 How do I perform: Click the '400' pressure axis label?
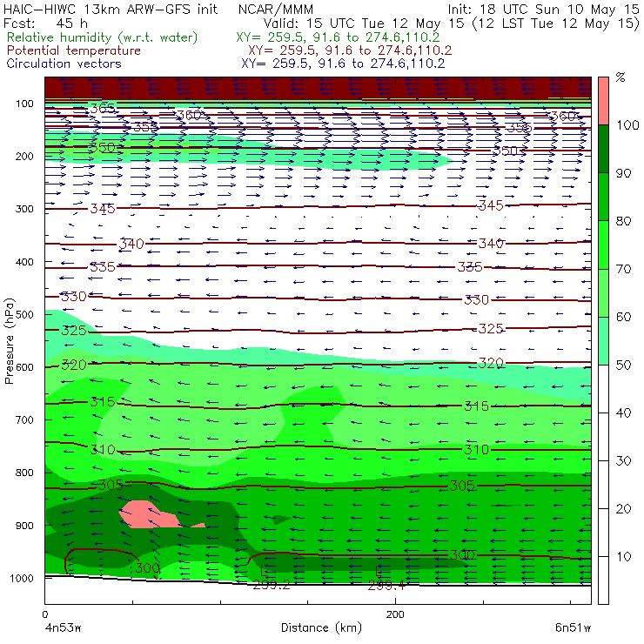point(24,262)
